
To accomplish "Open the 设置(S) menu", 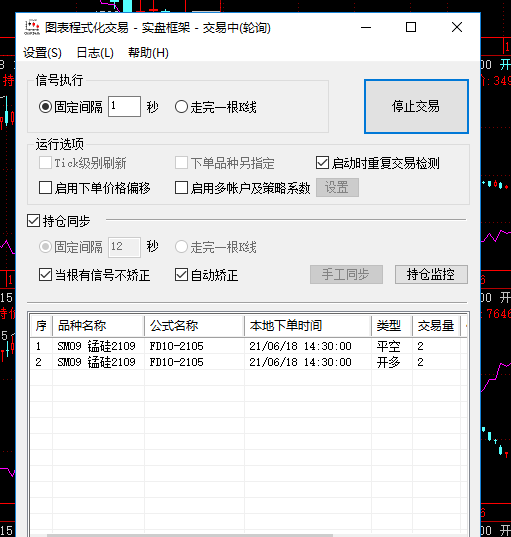I will tap(42, 53).
